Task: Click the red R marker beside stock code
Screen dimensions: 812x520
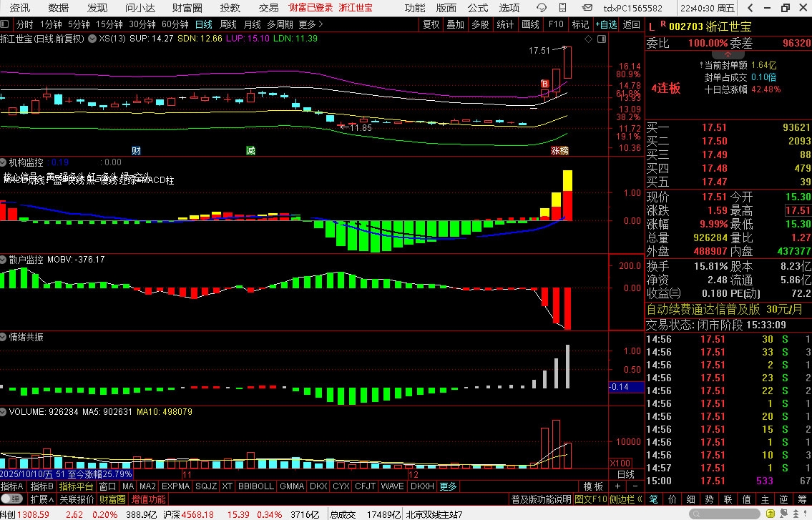Action: click(x=663, y=24)
